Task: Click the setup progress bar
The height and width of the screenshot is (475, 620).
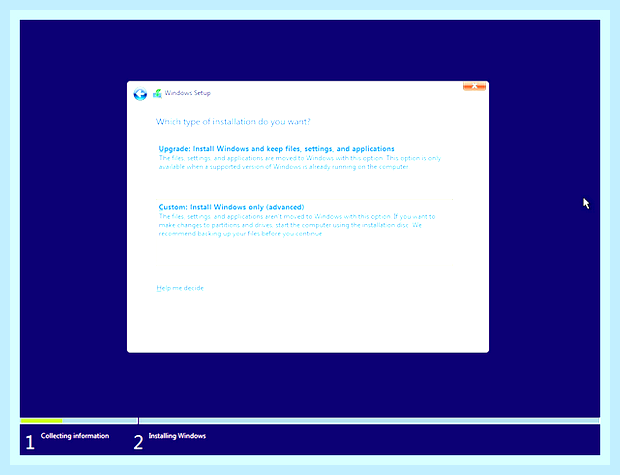Action: (310, 421)
